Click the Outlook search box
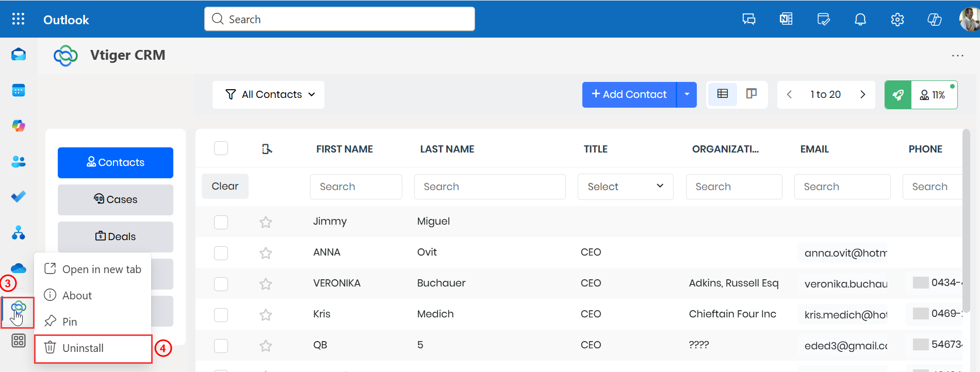 339,19
